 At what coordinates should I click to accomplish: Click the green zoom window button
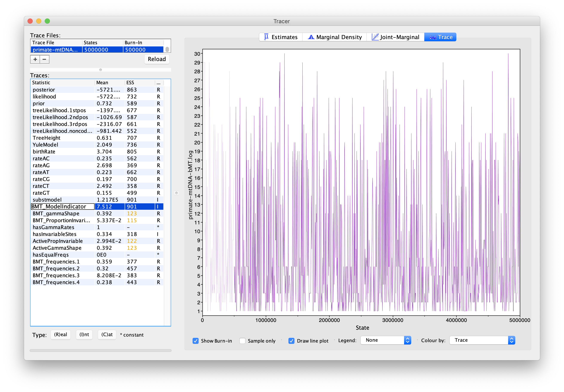[x=48, y=21]
